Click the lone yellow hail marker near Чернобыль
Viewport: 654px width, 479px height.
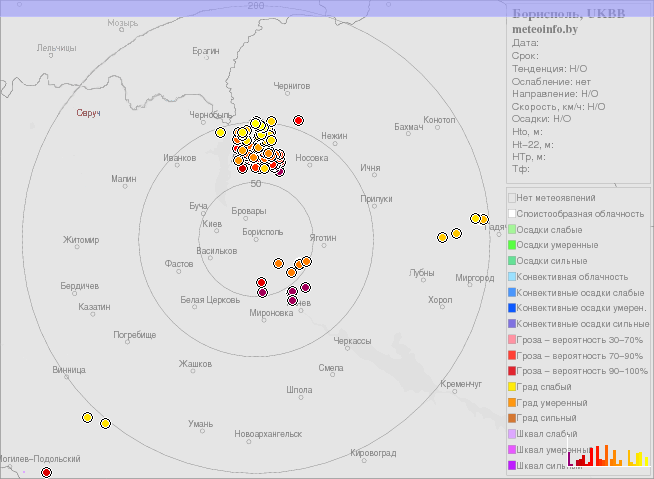click(220, 133)
